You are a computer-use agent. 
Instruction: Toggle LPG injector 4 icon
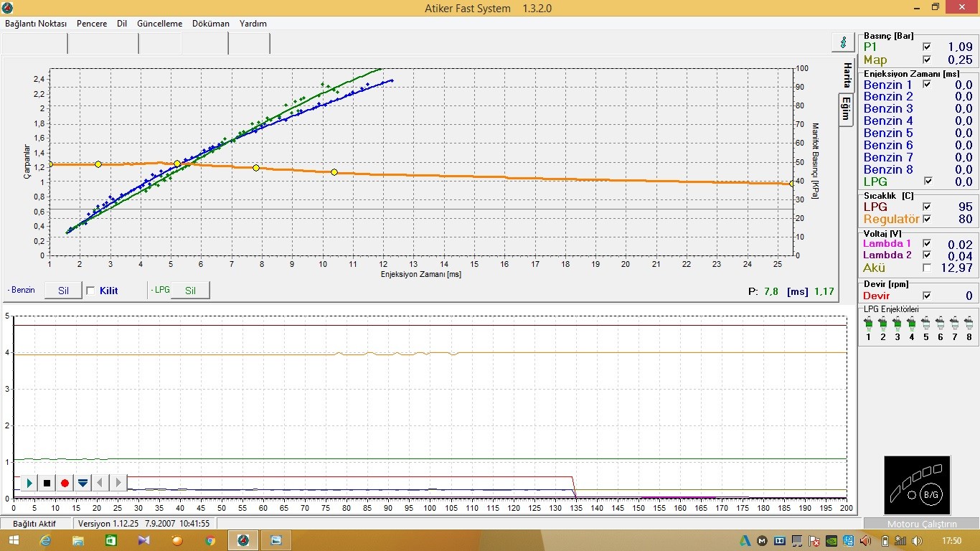tap(911, 324)
